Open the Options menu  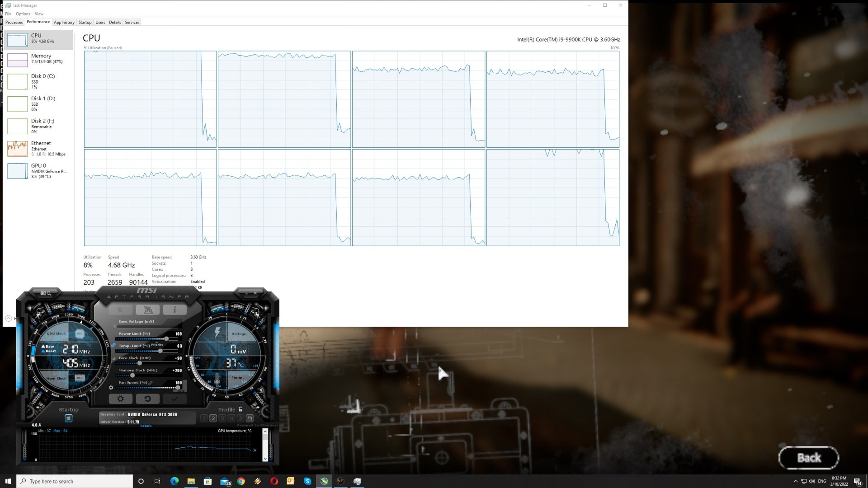(23, 14)
